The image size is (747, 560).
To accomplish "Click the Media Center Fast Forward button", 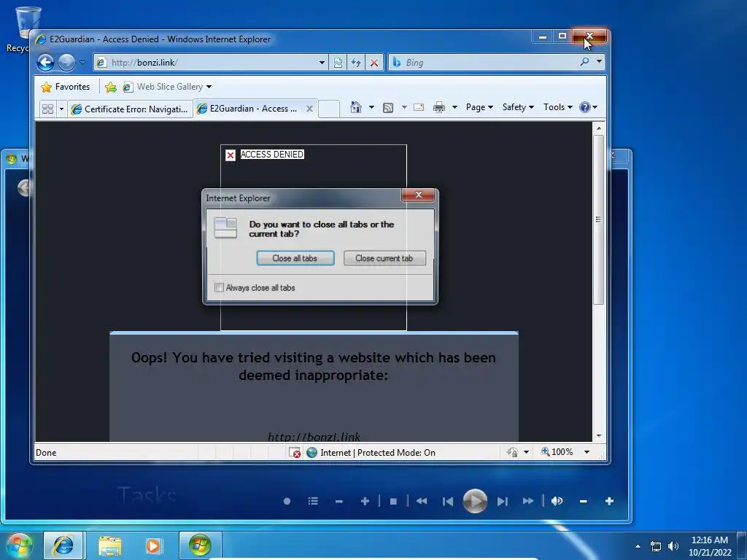I will click(x=528, y=501).
